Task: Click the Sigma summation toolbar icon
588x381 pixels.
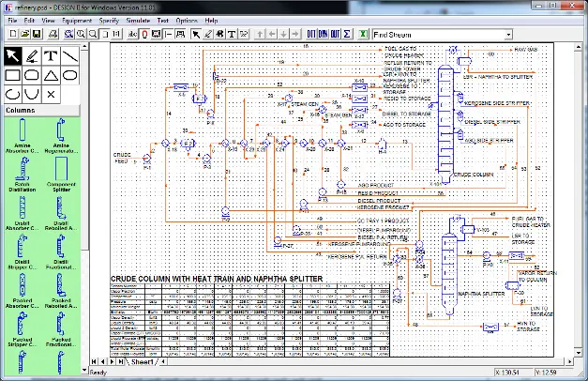Action: click(347, 34)
